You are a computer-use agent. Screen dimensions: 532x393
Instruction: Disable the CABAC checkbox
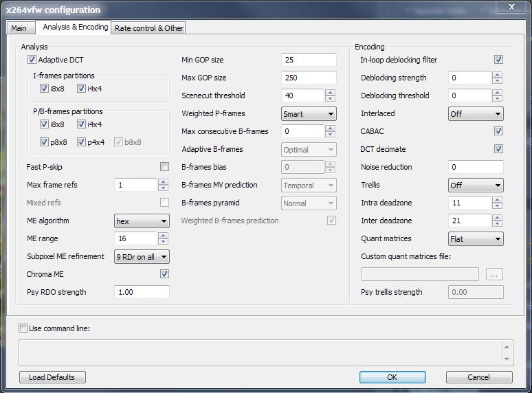(x=498, y=131)
